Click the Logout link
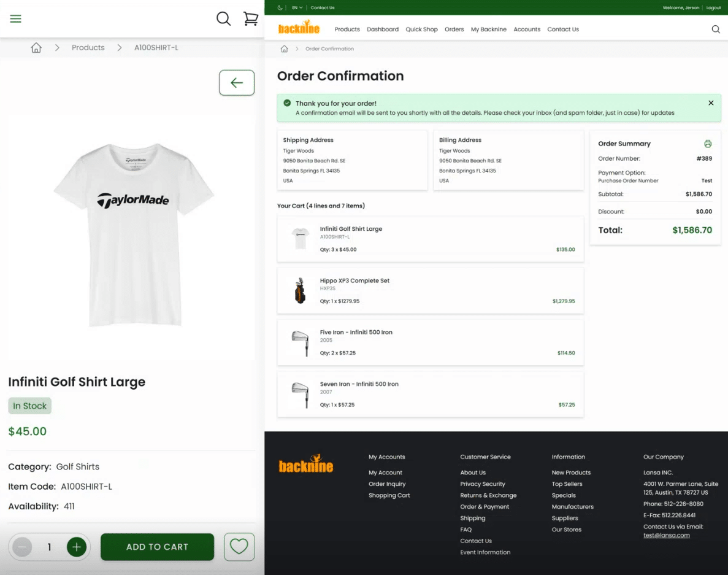Screen dimensions: 728x575 click(x=713, y=7)
